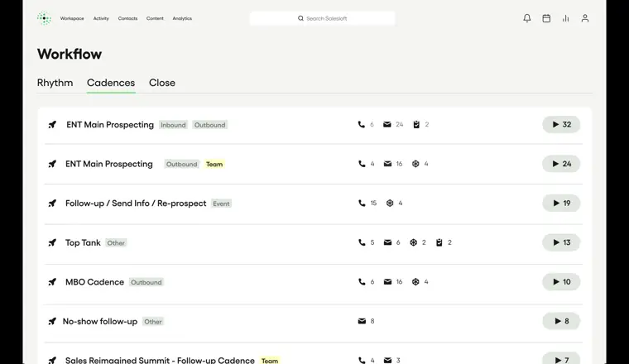
Task: Click email icon in No-show follow-up row
Action: 362,321
